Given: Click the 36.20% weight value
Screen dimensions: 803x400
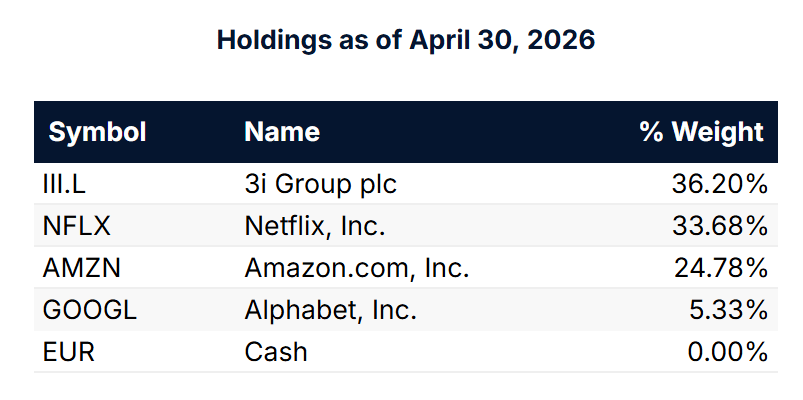Looking at the screenshot, I should coord(720,184).
